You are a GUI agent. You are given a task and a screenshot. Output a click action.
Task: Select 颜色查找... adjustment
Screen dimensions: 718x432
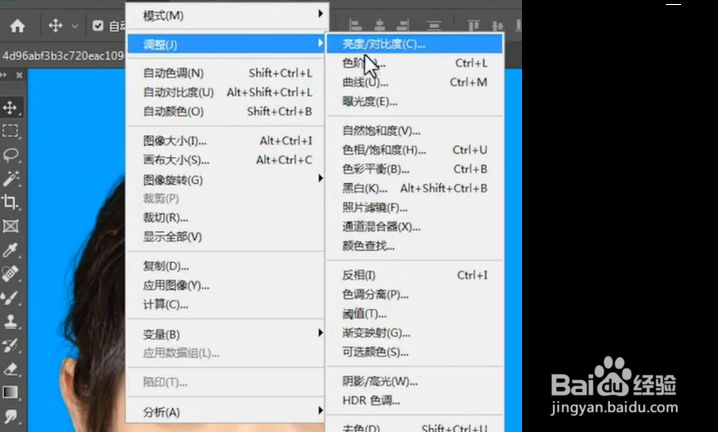tap(414, 246)
